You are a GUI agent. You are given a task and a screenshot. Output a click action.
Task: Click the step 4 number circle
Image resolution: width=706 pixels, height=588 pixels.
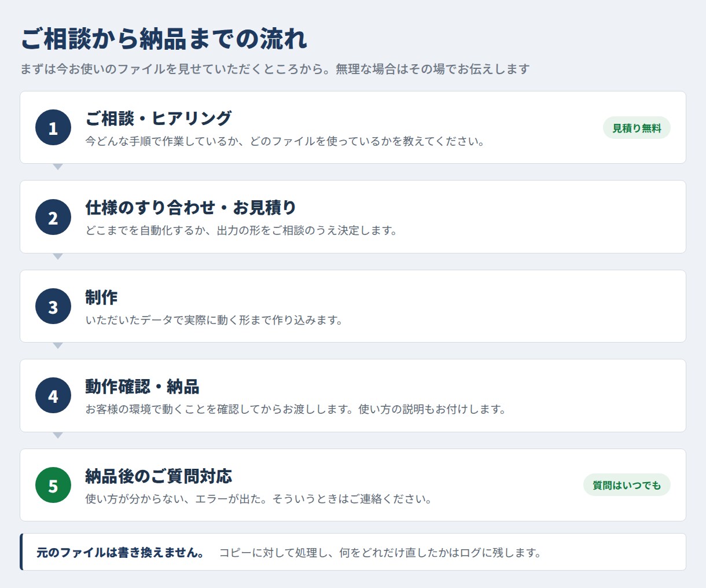pyautogui.click(x=53, y=396)
